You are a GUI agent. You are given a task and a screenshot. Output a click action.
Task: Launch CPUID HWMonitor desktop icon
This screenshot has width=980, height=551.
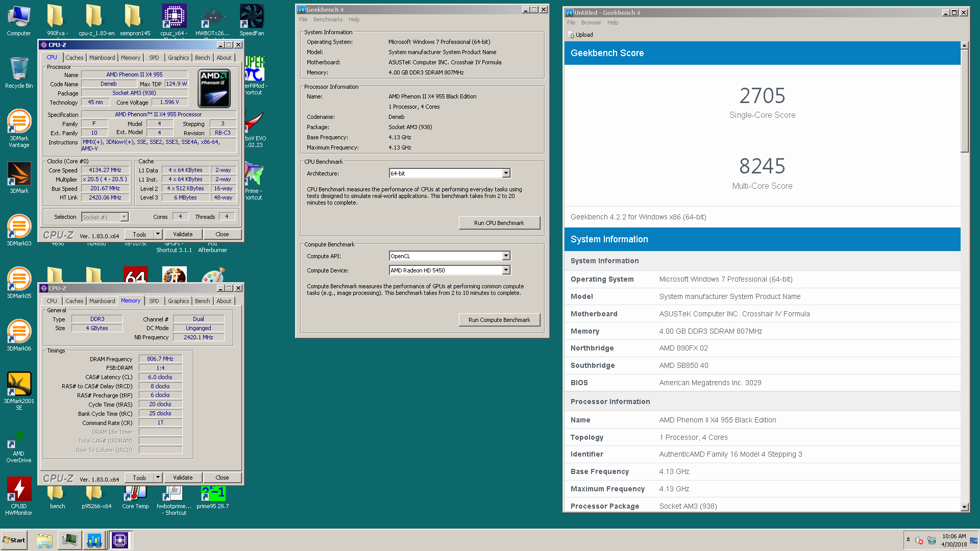tap(19, 496)
